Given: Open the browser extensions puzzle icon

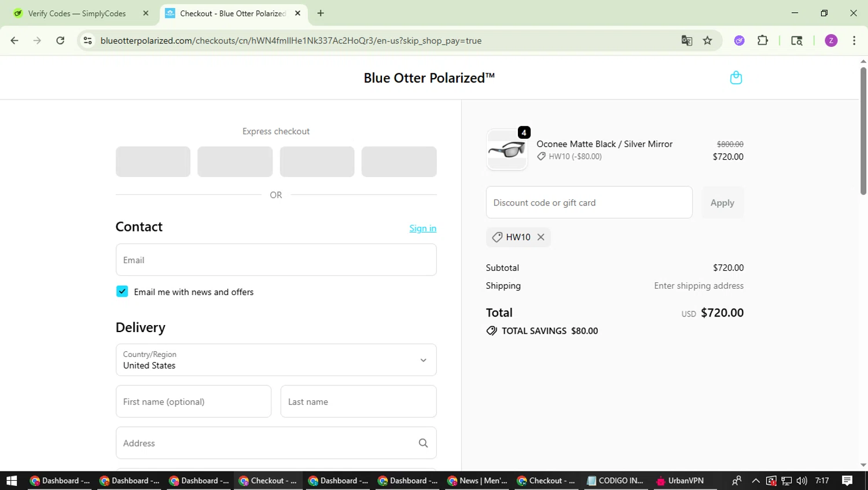Looking at the screenshot, I should click(x=763, y=40).
